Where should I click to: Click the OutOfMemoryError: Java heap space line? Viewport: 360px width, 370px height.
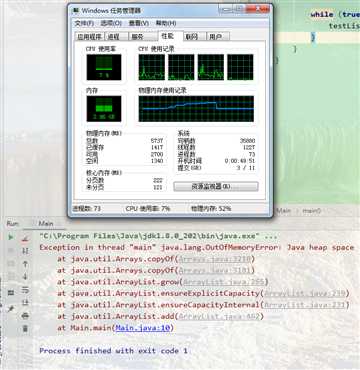click(x=197, y=247)
